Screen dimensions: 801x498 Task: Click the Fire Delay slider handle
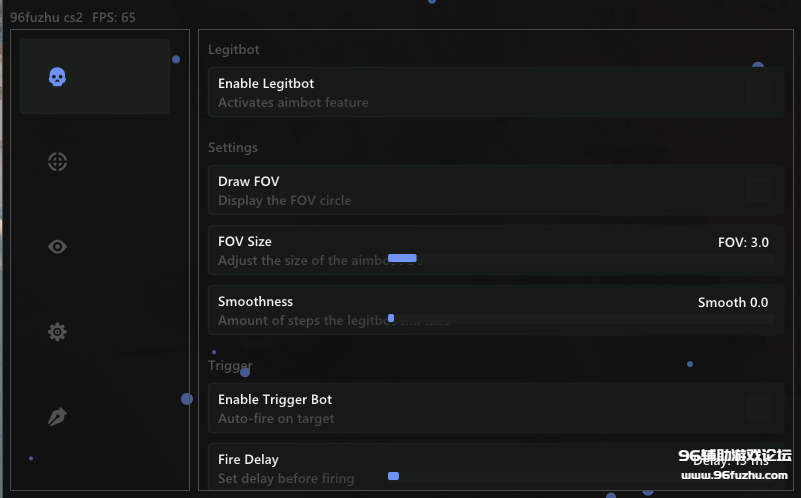393,476
